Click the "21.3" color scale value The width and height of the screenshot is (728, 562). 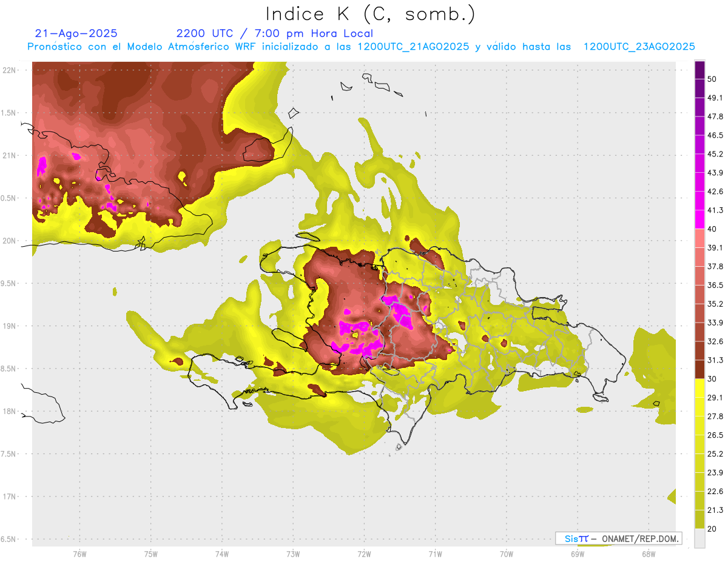click(716, 510)
